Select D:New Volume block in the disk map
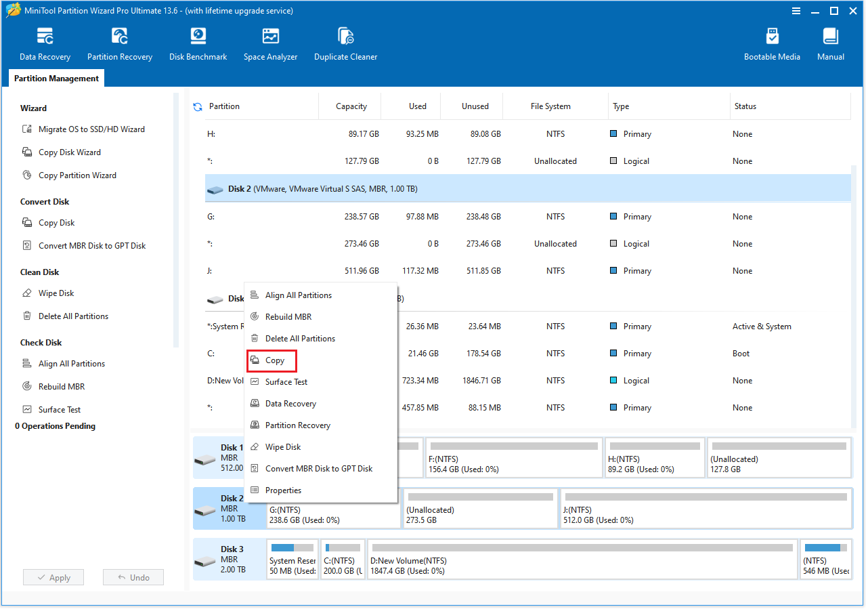The width and height of the screenshot is (868, 609). 582,559
